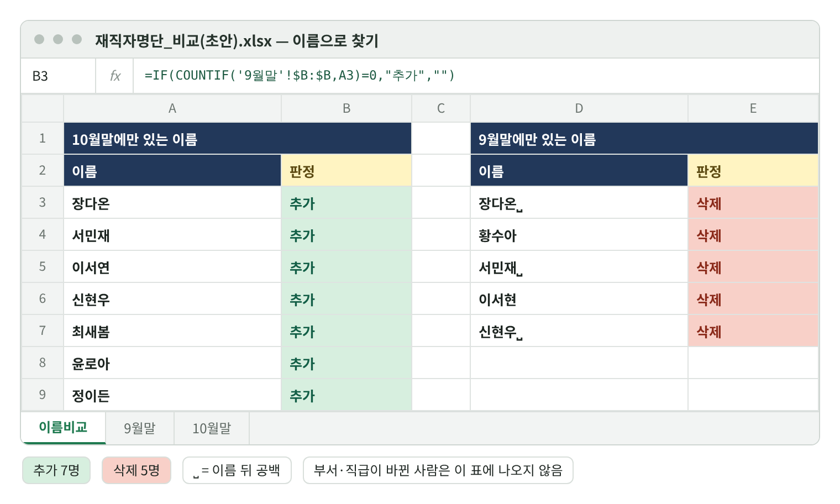Select the 이서연 cell

[x=172, y=266]
